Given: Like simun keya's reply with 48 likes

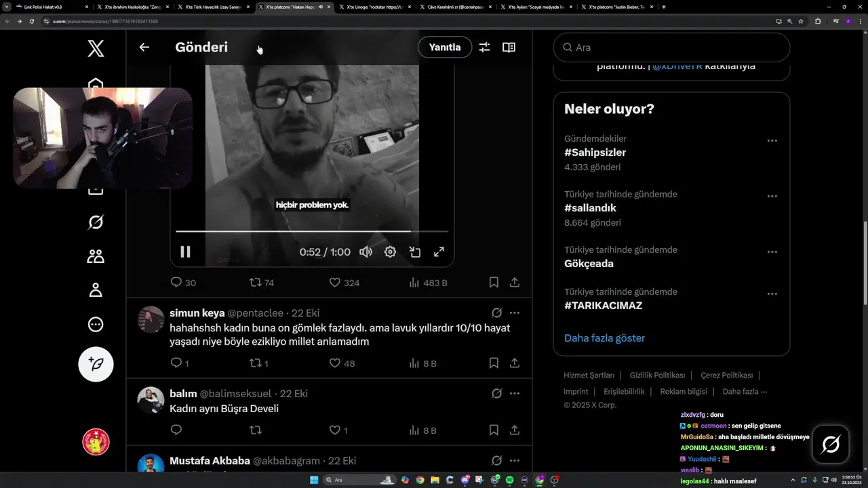Looking at the screenshot, I should pos(342,363).
